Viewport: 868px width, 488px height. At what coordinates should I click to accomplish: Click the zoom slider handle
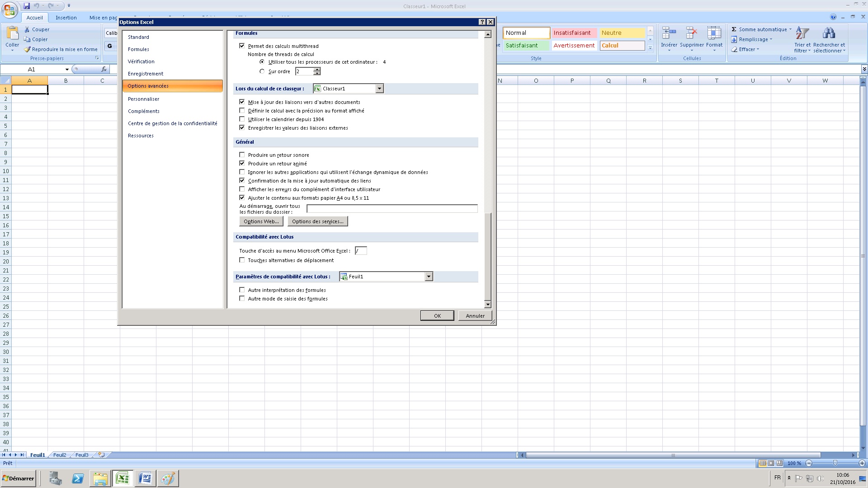point(835,463)
